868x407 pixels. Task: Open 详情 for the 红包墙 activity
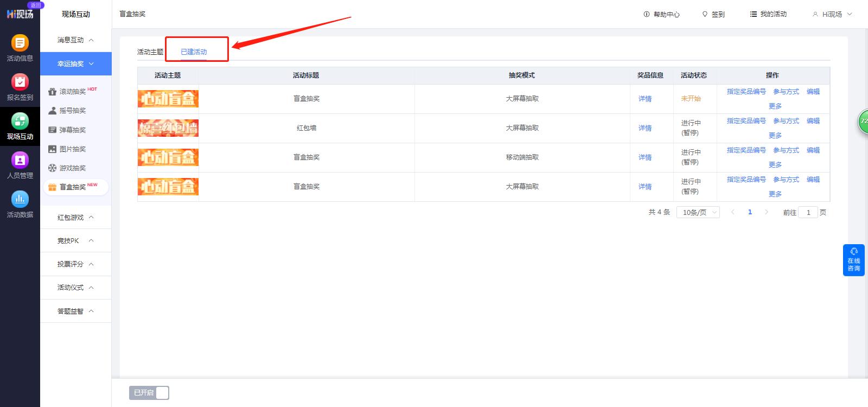pyautogui.click(x=645, y=128)
